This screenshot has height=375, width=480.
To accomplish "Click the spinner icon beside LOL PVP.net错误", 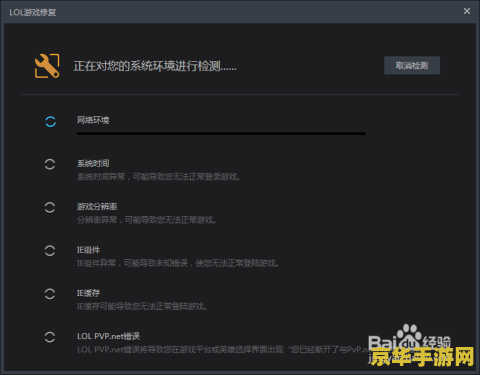I will click(50, 337).
